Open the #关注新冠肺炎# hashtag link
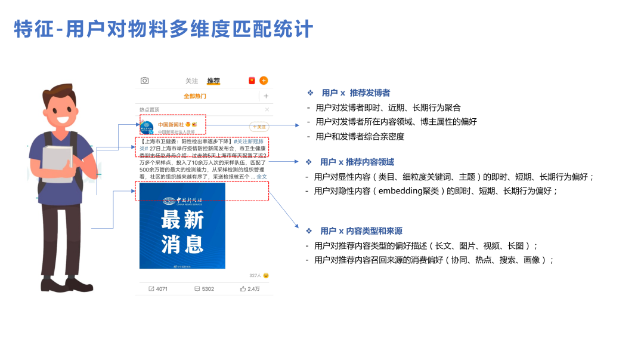This screenshot has height=363, width=644. [x=249, y=141]
